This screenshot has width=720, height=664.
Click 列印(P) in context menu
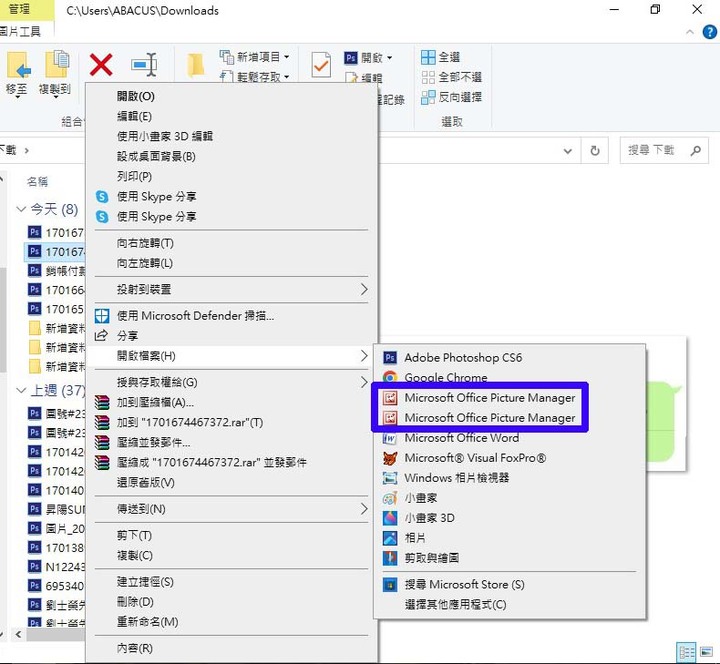click(x=231, y=176)
